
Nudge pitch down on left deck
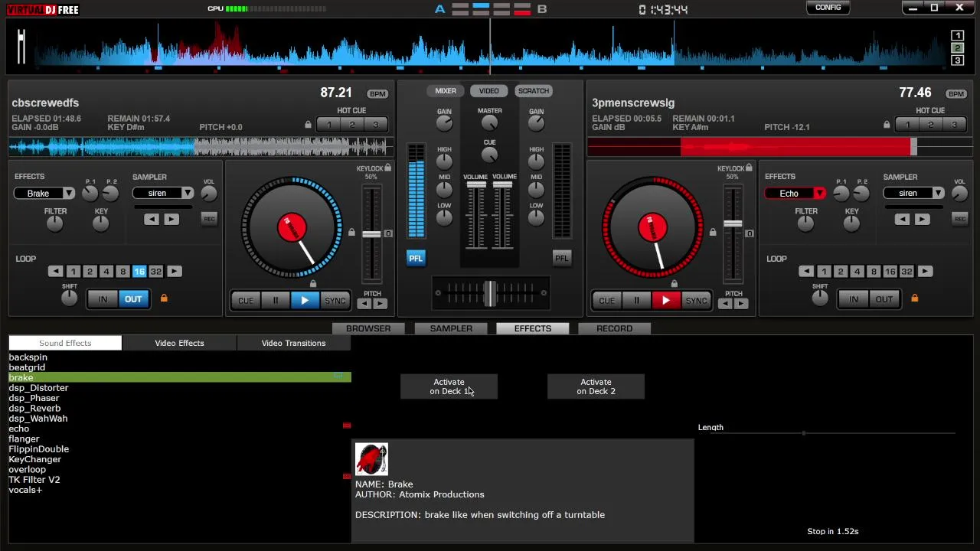tap(364, 304)
